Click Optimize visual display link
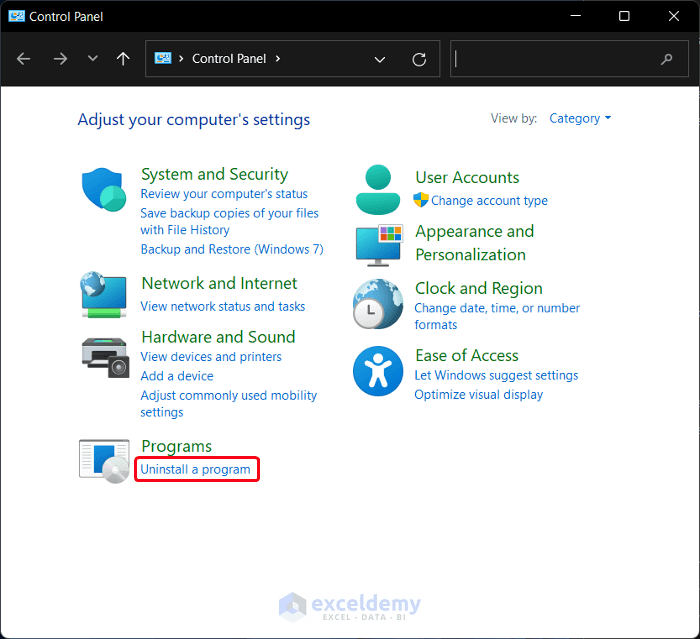 click(479, 395)
